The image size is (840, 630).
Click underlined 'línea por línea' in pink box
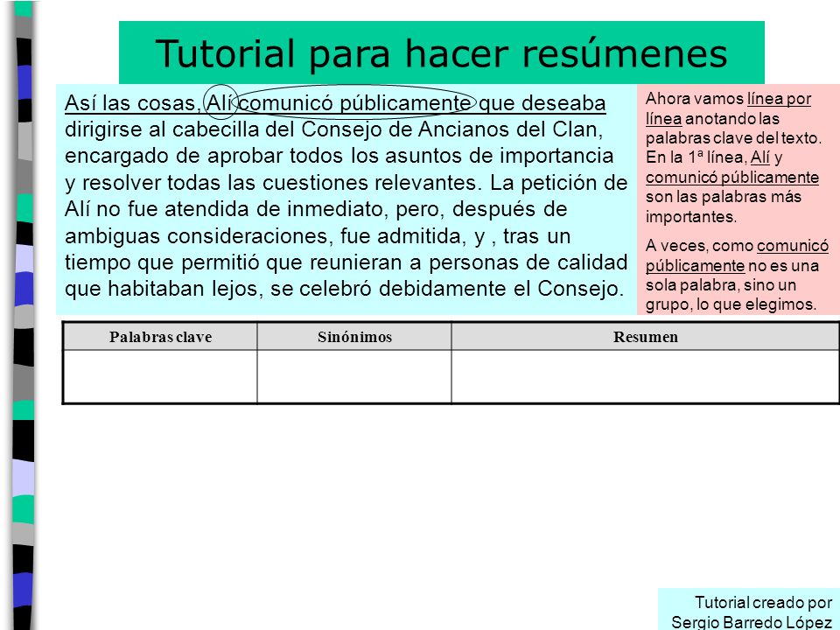click(728, 108)
